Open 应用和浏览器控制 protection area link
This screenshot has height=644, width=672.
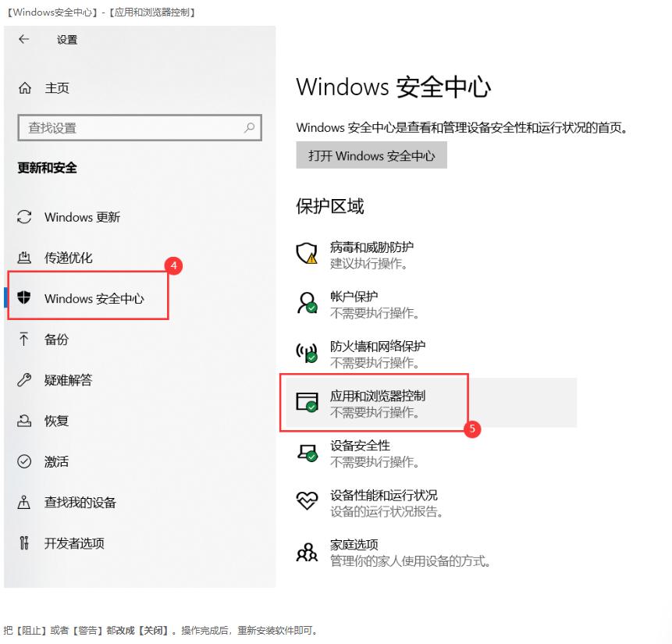[378, 397]
